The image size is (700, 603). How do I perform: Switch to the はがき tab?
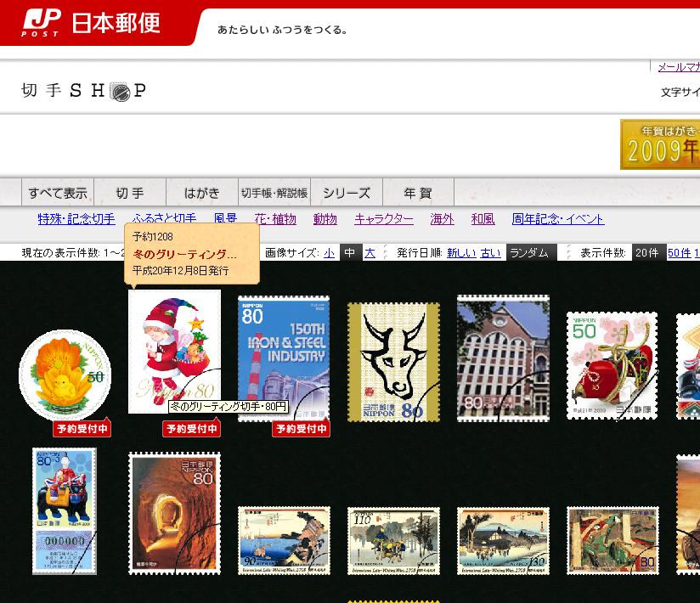coord(202,193)
